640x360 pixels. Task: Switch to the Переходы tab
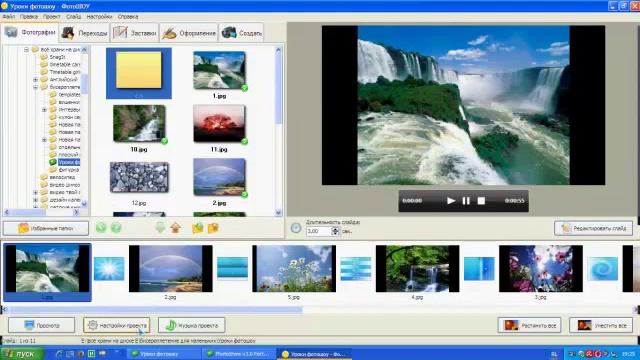(x=84, y=33)
